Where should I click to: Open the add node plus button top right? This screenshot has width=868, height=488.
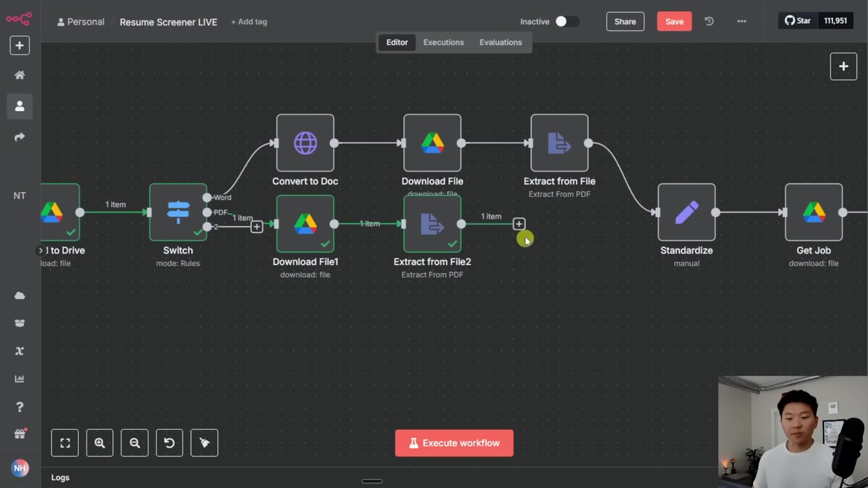(x=843, y=66)
